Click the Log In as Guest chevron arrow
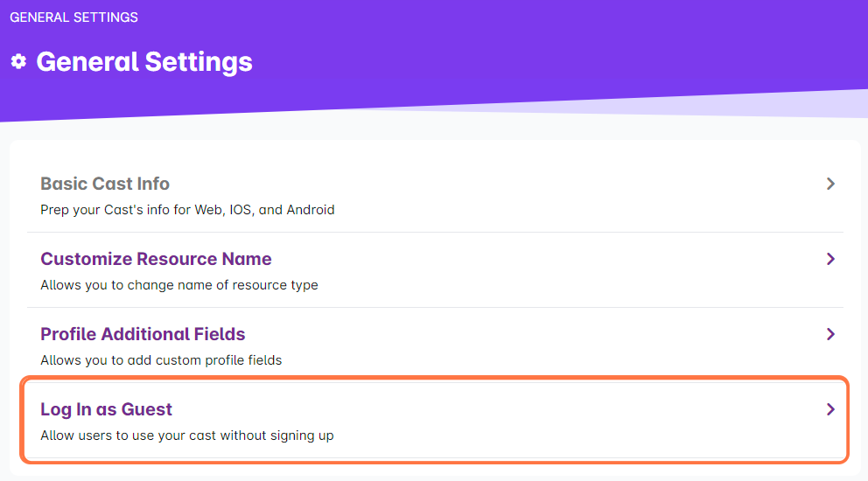The height and width of the screenshot is (481, 868). pos(830,409)
